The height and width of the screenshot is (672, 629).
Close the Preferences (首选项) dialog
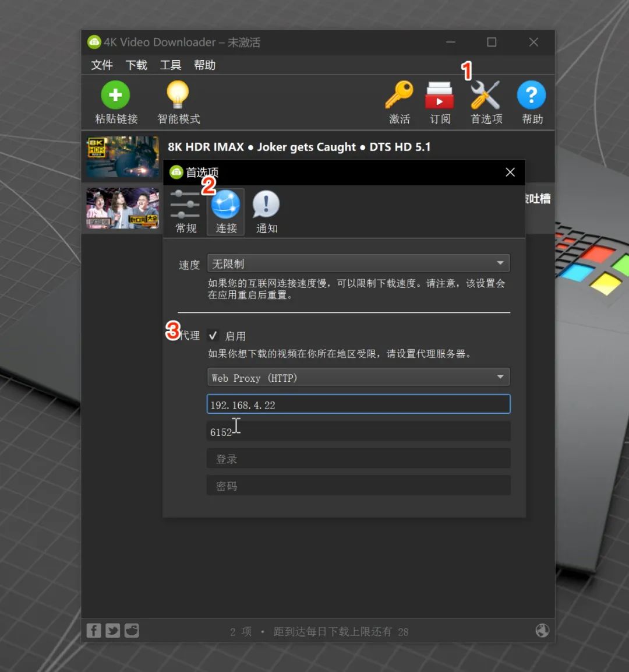pos(510,173)
